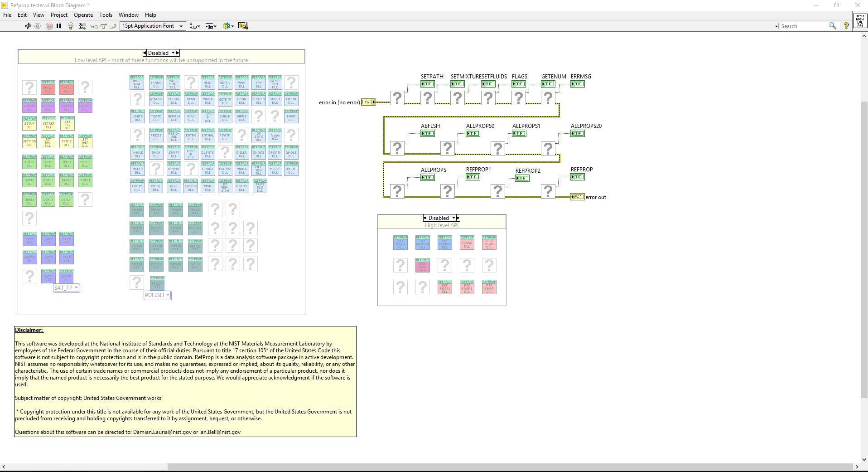Activate the Clean Up Diagram icon

(243, 26)
